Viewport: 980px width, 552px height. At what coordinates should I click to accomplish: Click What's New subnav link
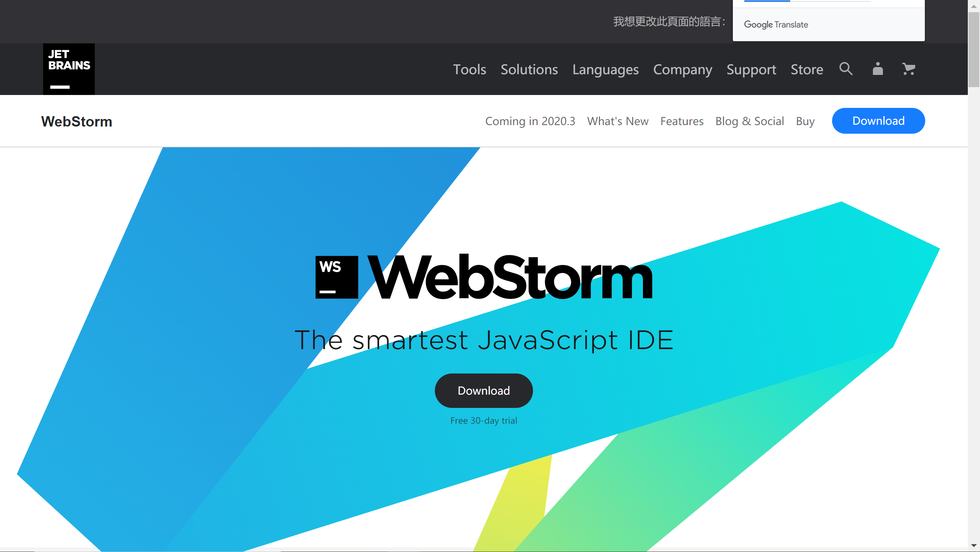[x=617, y=121]
